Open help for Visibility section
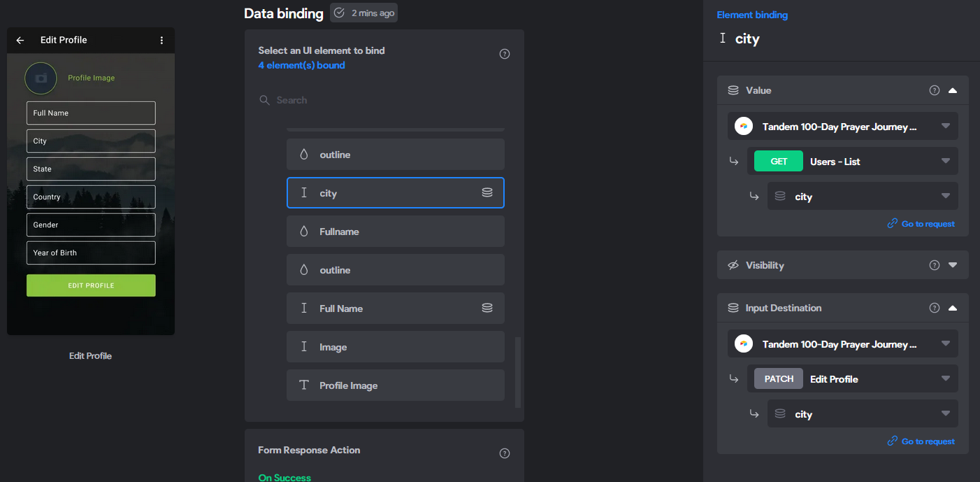Image resolution: width=980 pixels, height=482 pixels. [x=935, y=265]
